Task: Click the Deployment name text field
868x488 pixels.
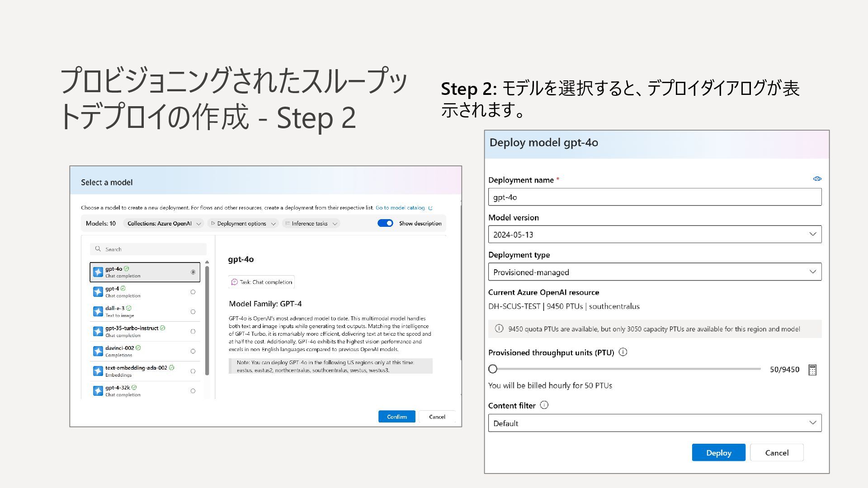Action: click(655, 197)
